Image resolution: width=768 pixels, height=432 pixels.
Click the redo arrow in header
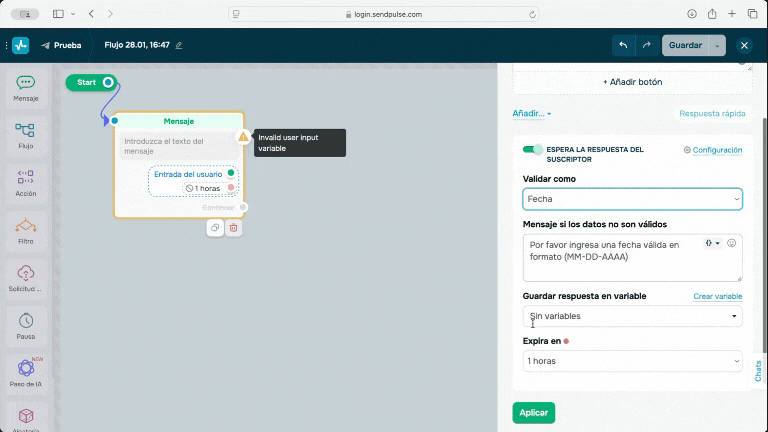(x=647, y=45)
